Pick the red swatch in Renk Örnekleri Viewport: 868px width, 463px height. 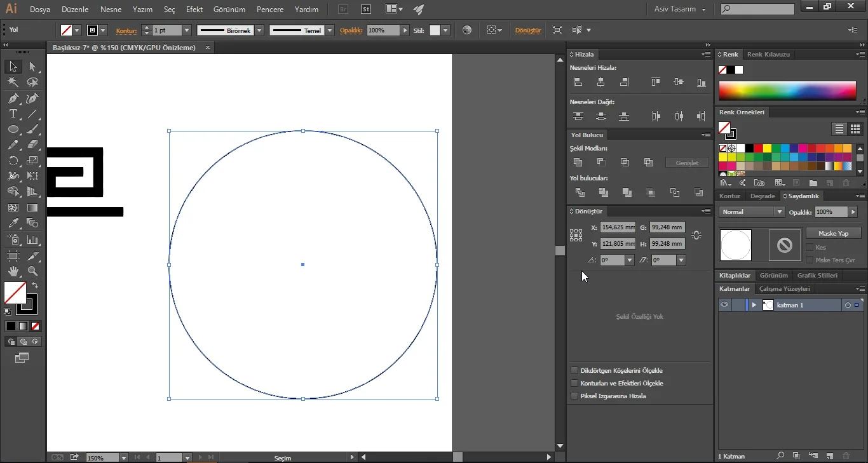758,149
